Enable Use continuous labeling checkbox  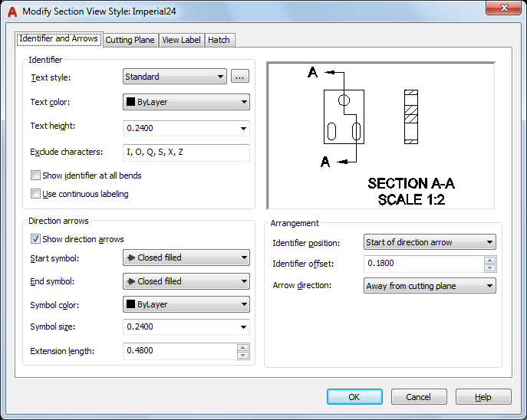35,194
